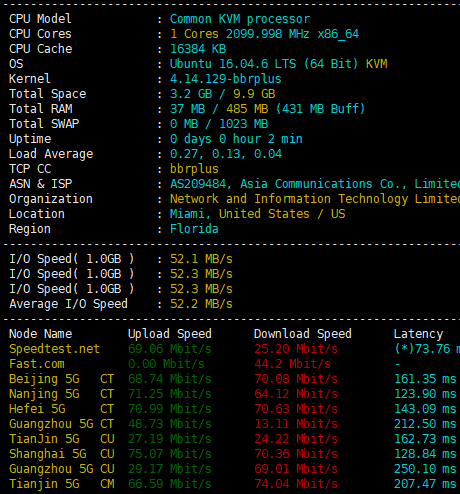Select the 'Nanjing 5G' node name

[44, 394]
